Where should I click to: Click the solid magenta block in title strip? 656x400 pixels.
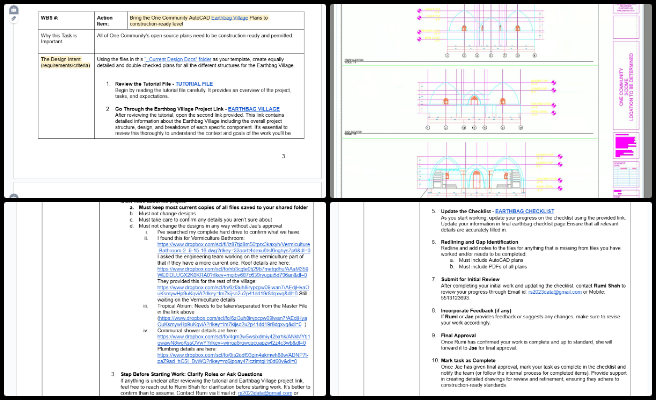[x=625, y=145]
